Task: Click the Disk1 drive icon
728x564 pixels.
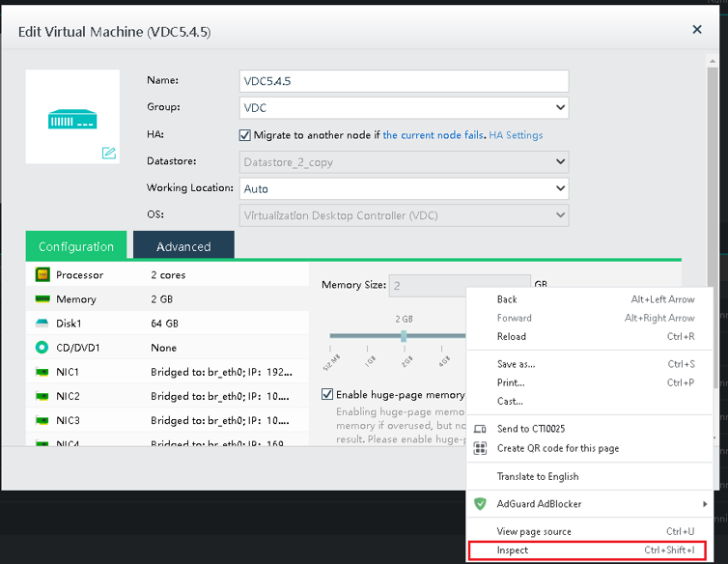Action: pyautogui.click(x=42, y=324)
